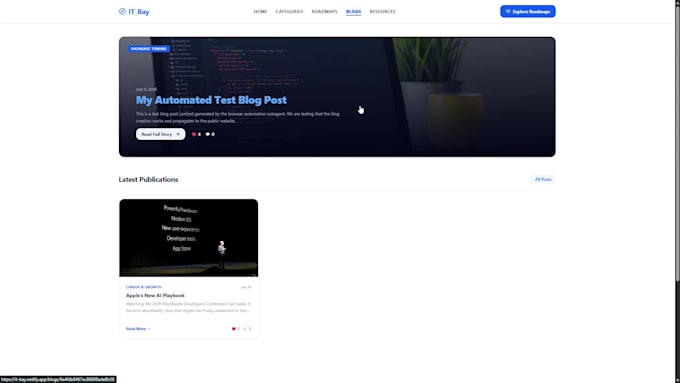Click the Read Full Story button
This screenshot has width=680, height=383.
[160, 134]
